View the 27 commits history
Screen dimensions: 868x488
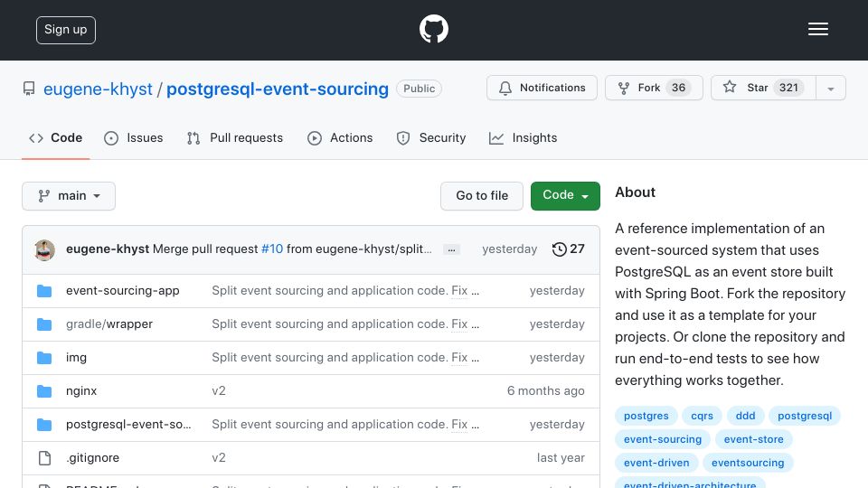pos(569,249)
